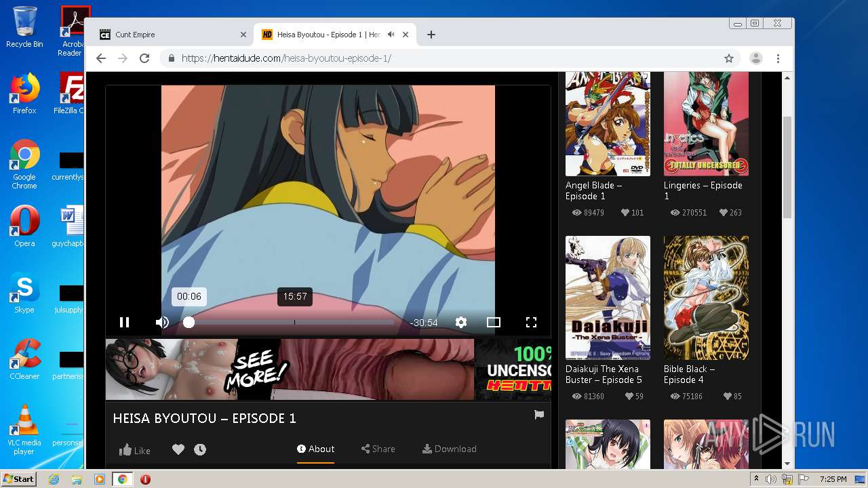Open Skype desktop shortcut

point(24,294)
